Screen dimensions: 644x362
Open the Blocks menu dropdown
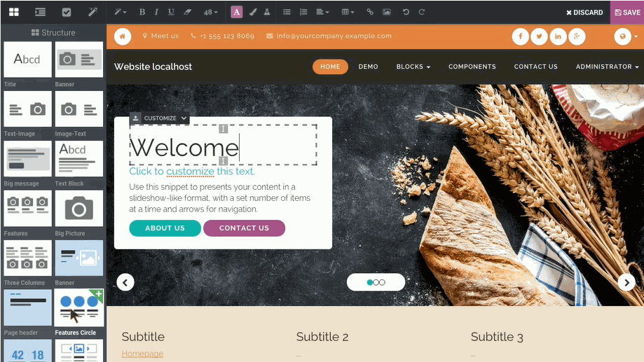413,67
